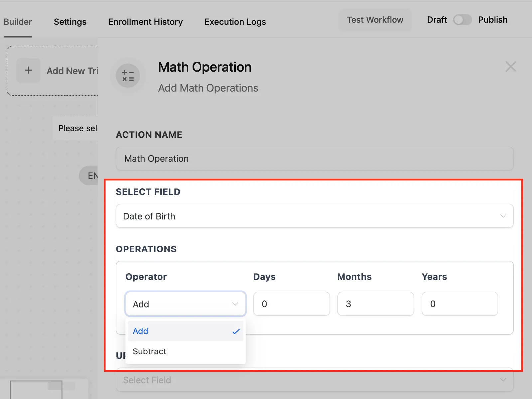
Task: Open the bottom Select Field dropdown
Action: 315,380
